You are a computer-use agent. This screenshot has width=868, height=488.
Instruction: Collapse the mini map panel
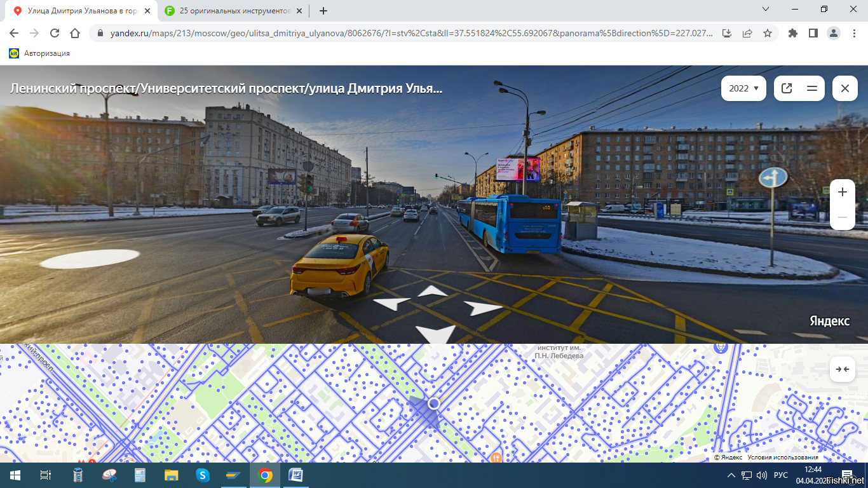click(x=843, y=369)
